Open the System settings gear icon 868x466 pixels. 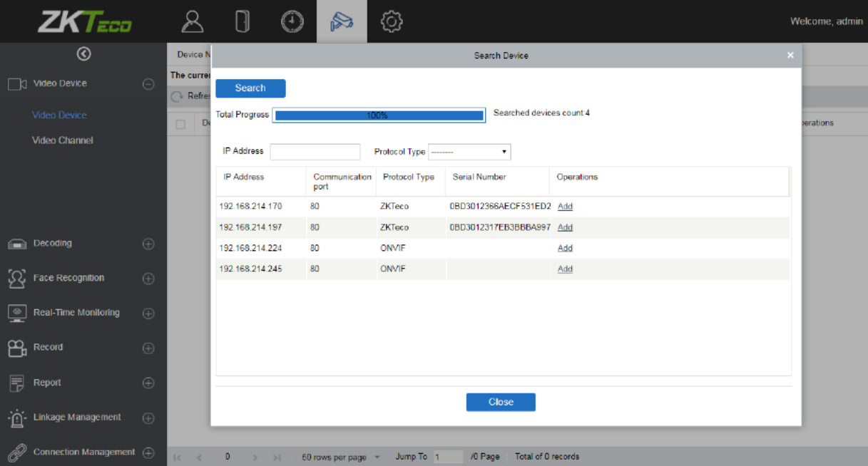coord(392,22)
